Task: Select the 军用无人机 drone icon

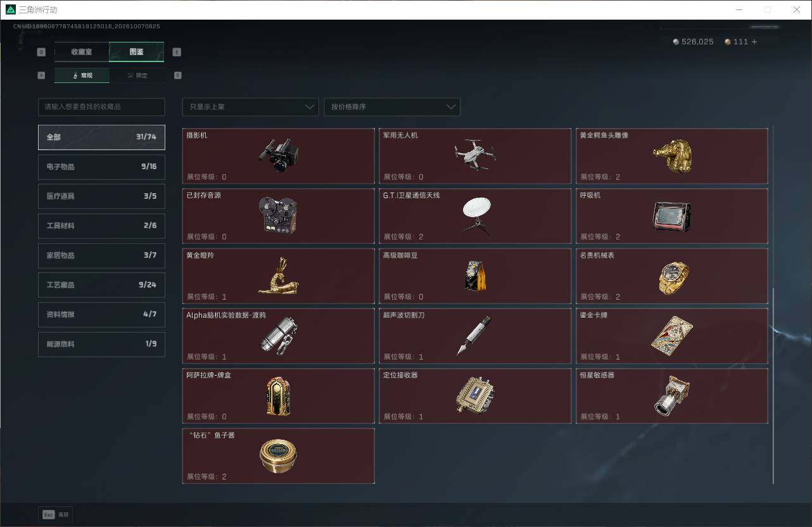Action: point(475,155)
